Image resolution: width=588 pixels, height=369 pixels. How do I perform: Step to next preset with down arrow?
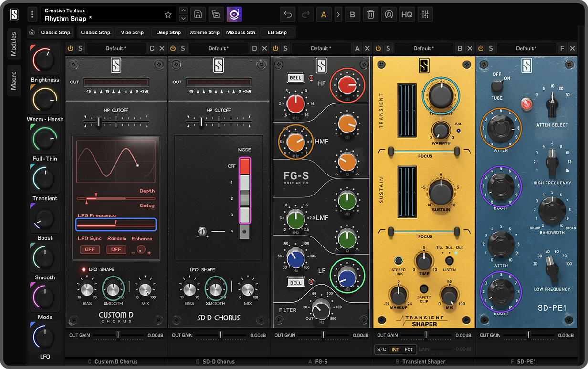tap(183, 19)
